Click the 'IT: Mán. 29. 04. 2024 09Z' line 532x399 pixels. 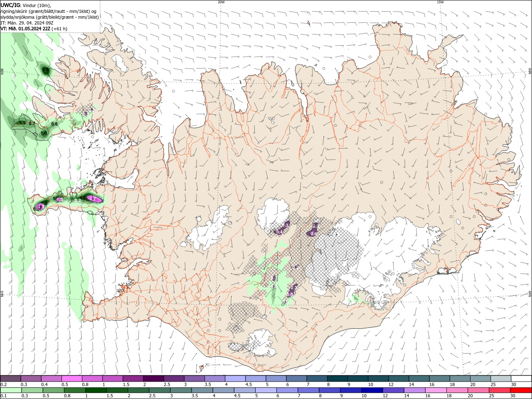coord(27,23)
